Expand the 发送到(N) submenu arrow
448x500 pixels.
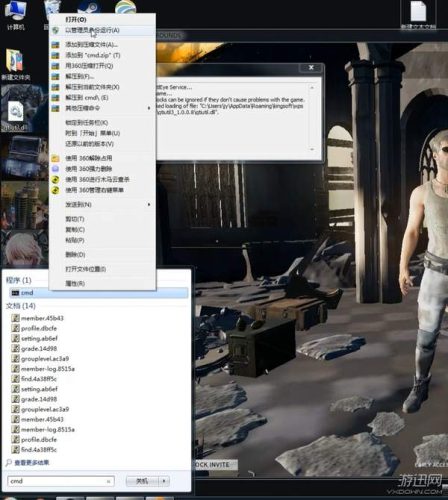[x=149, y=204]
